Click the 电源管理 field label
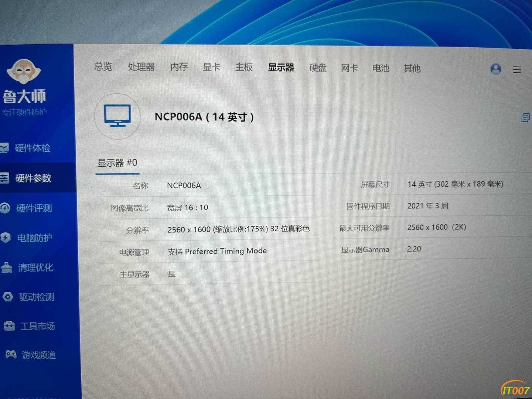 [x=134, y=252]
